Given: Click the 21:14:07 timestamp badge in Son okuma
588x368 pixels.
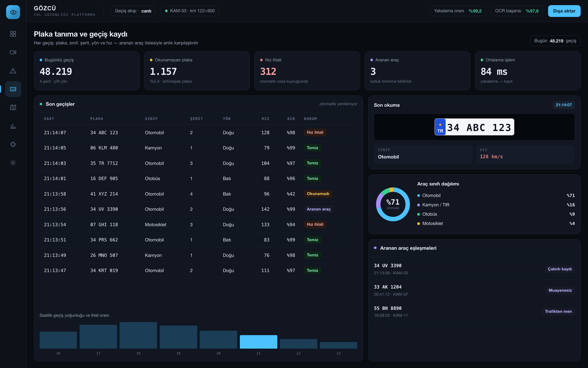Looking at the screenshot, I should click(x=564, y=105).
